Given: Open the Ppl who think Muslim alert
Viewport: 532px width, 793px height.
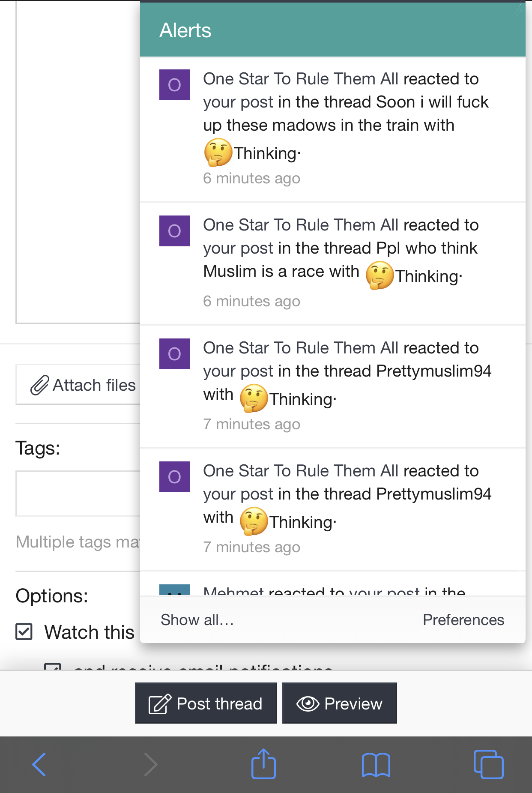Looking at the screenshot, I should [333, 263].
